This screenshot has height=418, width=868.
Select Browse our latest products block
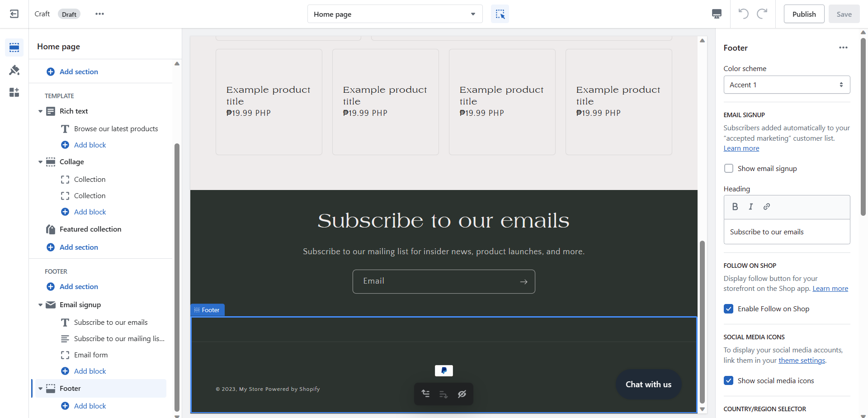(x=116, y=129)
